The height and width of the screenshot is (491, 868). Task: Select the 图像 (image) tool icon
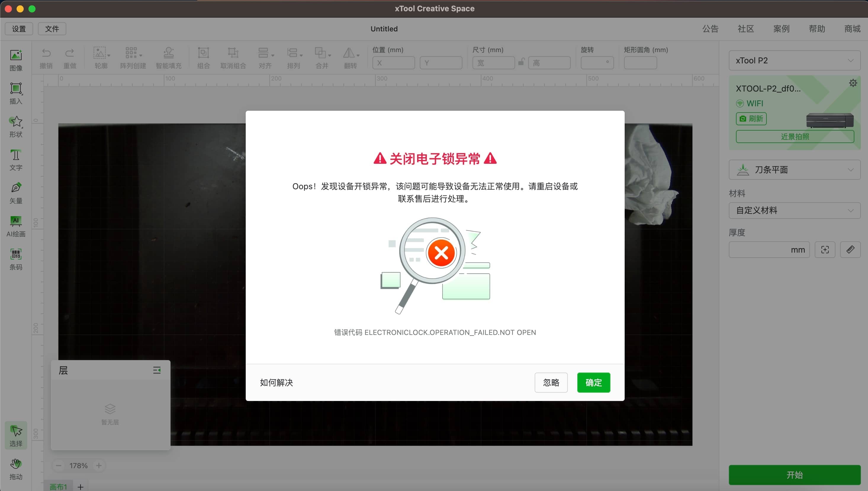pos(16,56)
